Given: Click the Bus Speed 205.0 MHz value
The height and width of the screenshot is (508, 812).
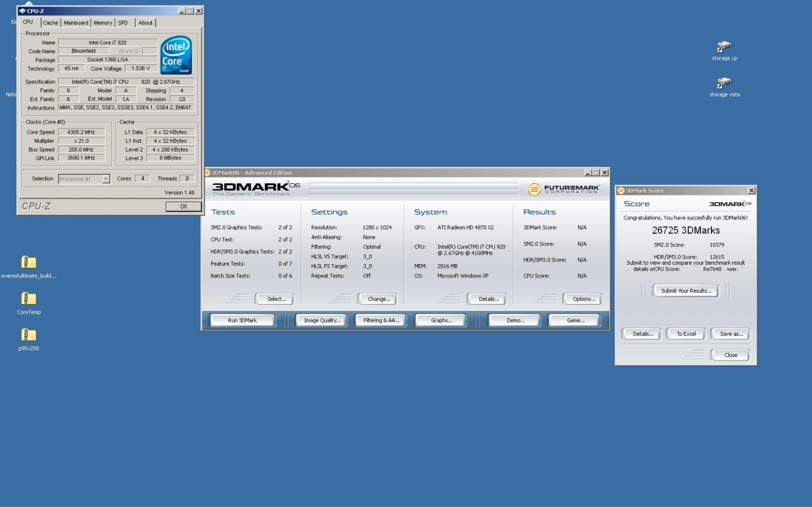Looking at the screenshot, I should pos(81,149).
